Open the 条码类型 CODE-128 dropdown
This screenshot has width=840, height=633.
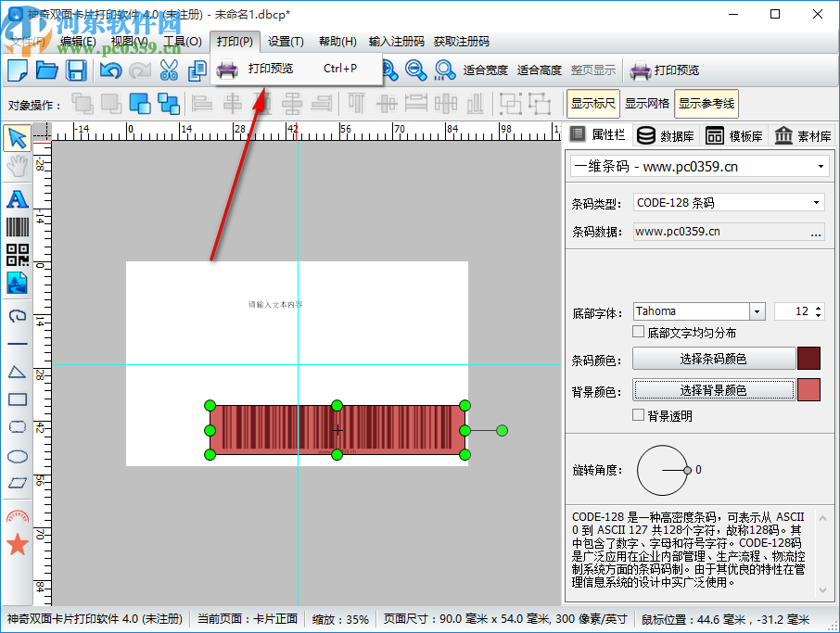pyautogui.click(x=728, y=202)
